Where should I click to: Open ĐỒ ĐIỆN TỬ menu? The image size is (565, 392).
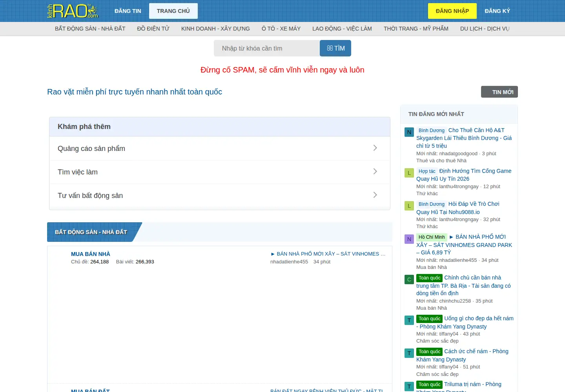click(x=153, y=29)
